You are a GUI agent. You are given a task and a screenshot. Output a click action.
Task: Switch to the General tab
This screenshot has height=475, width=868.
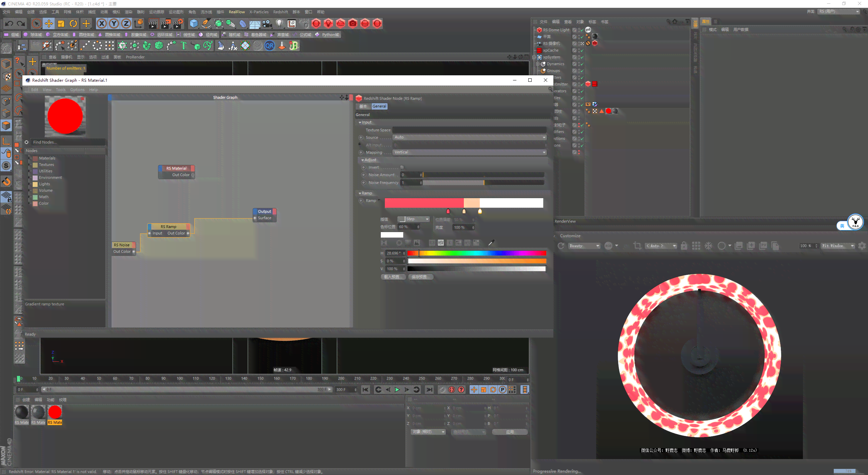tap(379, 106)
